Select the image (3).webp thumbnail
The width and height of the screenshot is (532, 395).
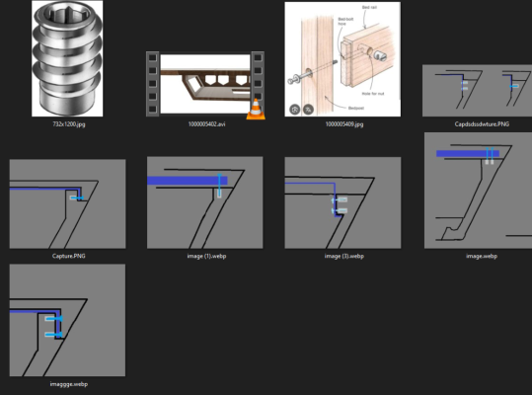click(342, 202)
